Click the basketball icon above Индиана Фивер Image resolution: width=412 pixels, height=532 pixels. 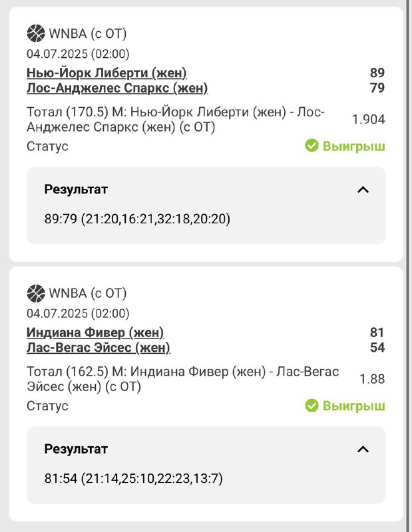35,293
